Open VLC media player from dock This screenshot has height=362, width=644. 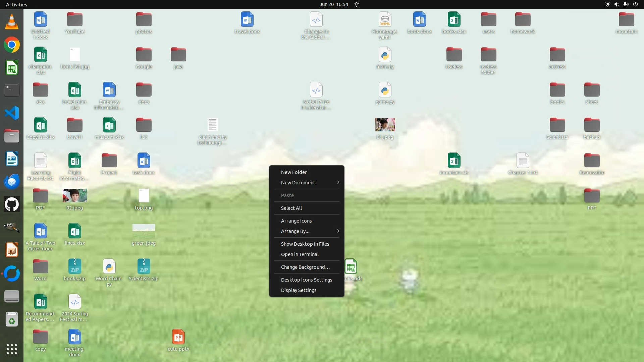point(12,22)
